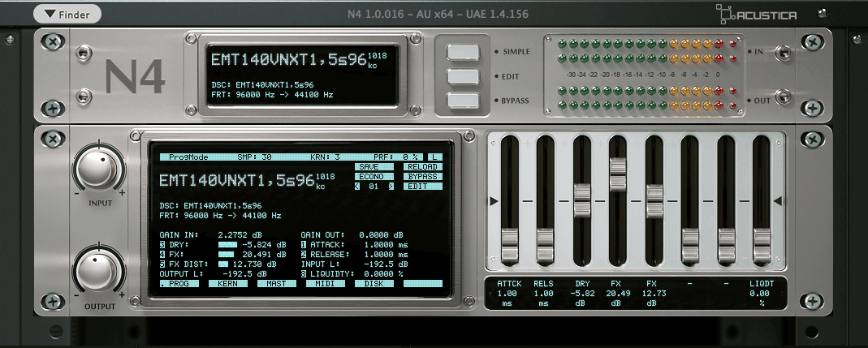Click the ProgMode label in LCD header
This screenshot has width=868, height=348.
188,157
